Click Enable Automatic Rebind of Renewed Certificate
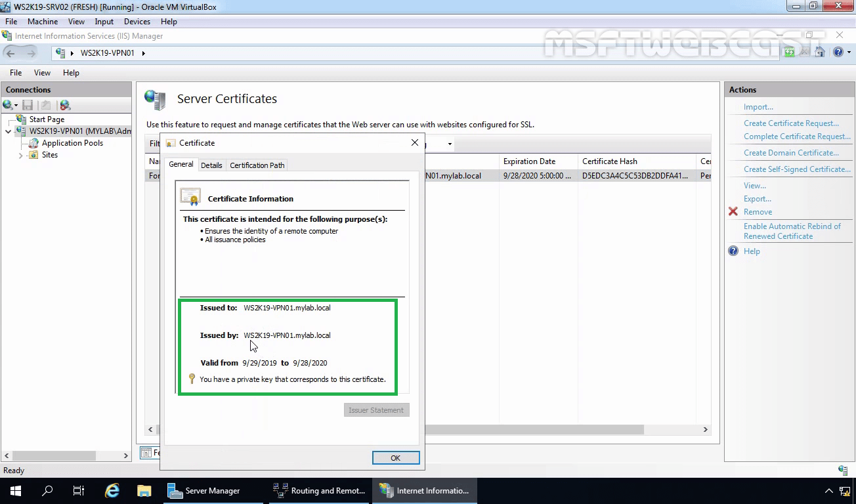Image resolution: width=856 pixels, height=504 pixels. coord(792,231)
